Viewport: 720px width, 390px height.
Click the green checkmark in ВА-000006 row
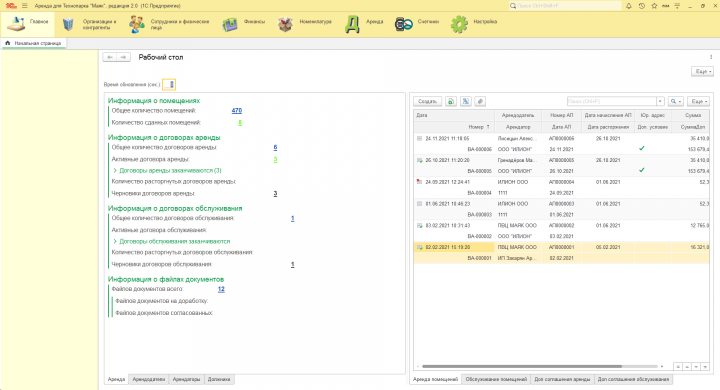[x=641, y=148]
